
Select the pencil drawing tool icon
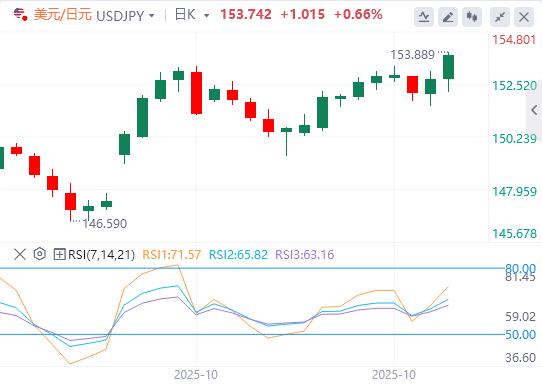click(x=448, y=17)
